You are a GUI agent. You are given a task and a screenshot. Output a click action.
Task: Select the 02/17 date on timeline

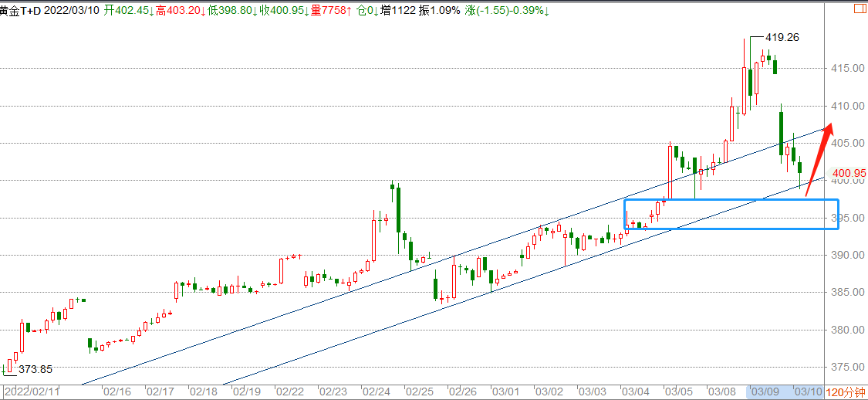[x=162, y=392]
